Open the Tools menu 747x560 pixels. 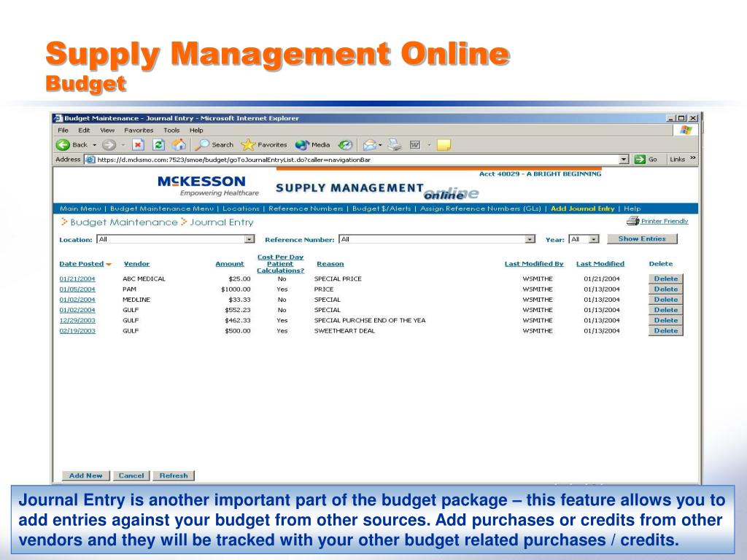(171, 130)
